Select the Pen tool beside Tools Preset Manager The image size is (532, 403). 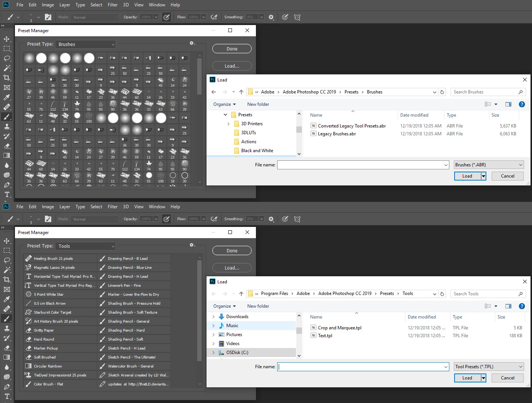[7, 387]
